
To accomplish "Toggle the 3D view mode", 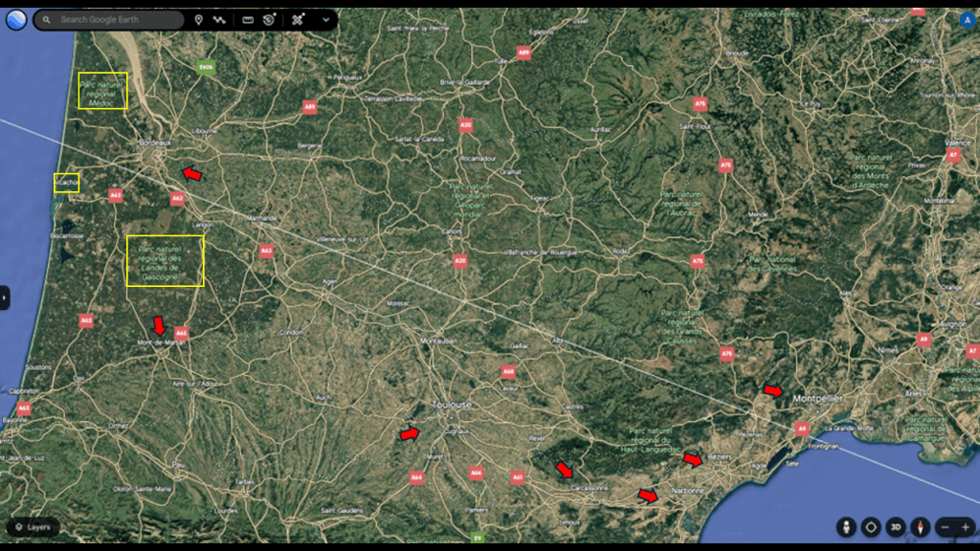I will coord(896,527).
